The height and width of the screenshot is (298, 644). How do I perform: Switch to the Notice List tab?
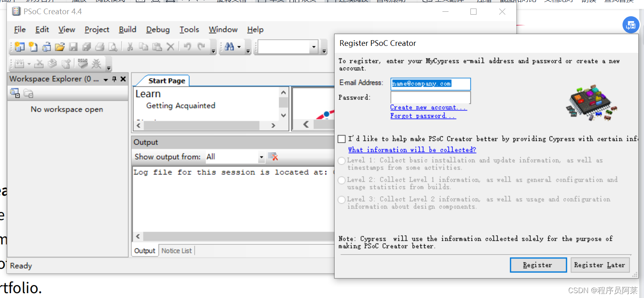pos(176,251)
